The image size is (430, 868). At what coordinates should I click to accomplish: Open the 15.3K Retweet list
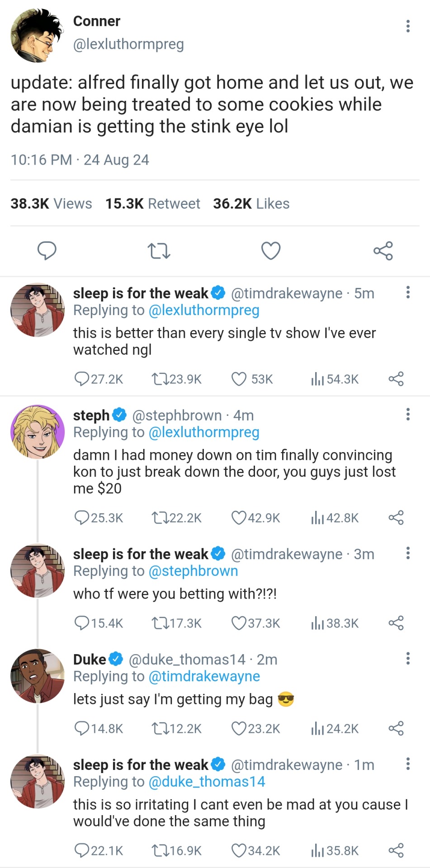153,204
